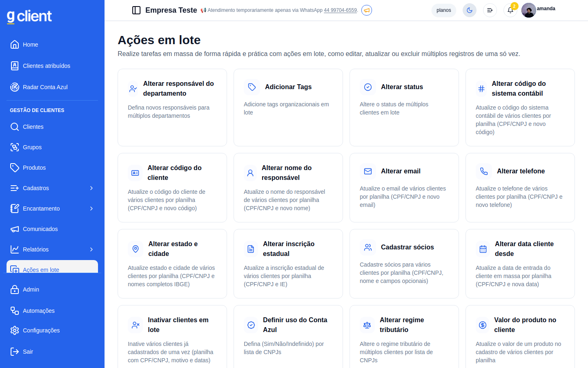Open the menu list icon beside planos
The width and height of the screenshot is (588, 368).
(x=490, y=10)
